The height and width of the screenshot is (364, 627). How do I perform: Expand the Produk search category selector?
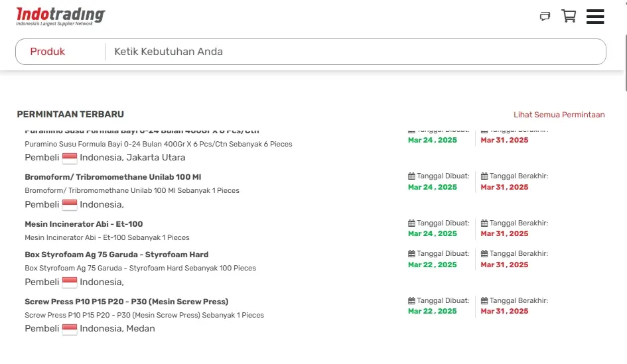48,52
